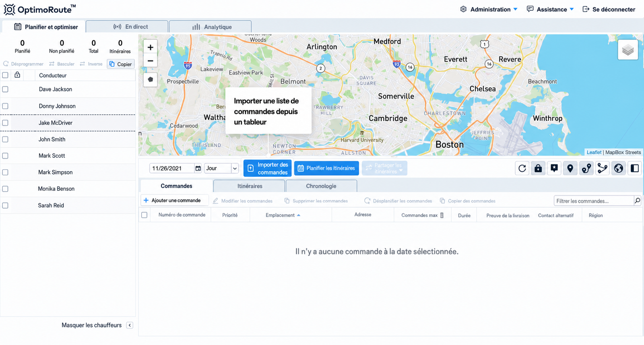644x345 pixels.
Task: Activate the polygon selection tool on map
Action: [x=150, y=79]
